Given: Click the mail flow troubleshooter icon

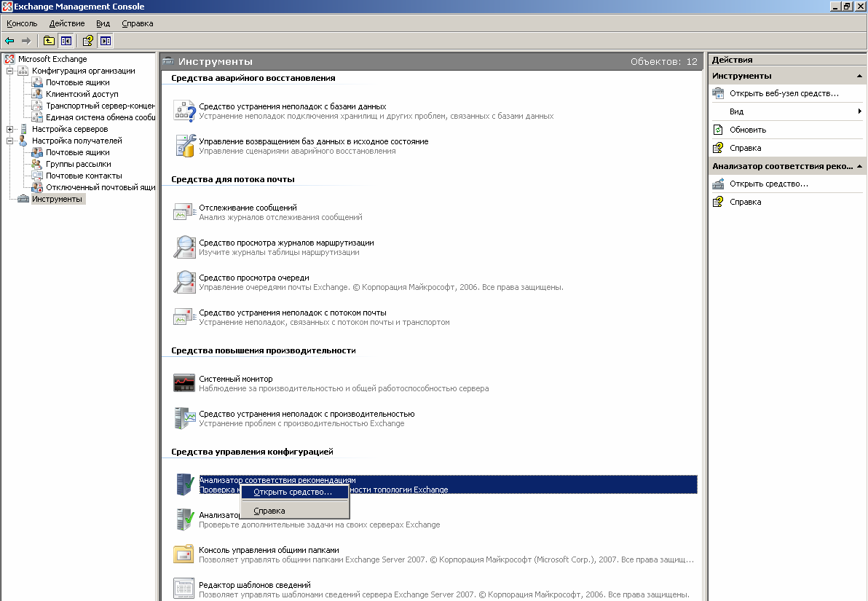Looking at the screenshot, I should pyautogui.click(x=184, y=317).
